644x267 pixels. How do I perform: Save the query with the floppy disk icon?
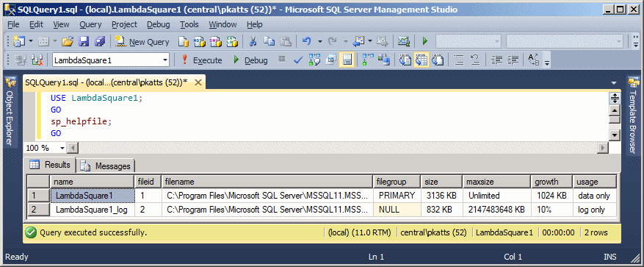coord(84,41)
